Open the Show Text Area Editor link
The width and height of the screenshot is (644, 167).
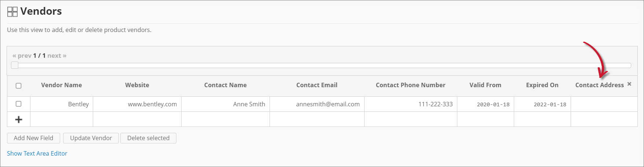(37, 153)
